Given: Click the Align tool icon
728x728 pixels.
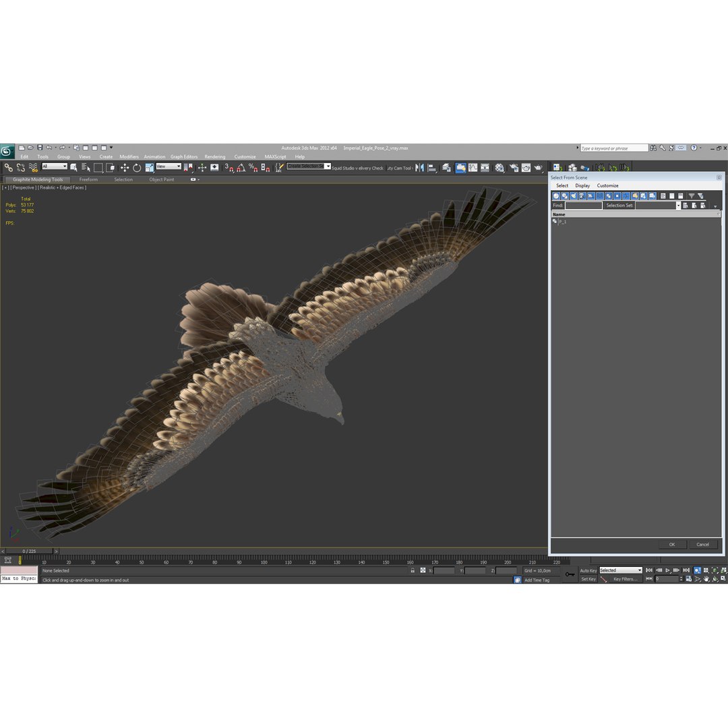Looking at the screenshot, I should (x=432, y=168).
